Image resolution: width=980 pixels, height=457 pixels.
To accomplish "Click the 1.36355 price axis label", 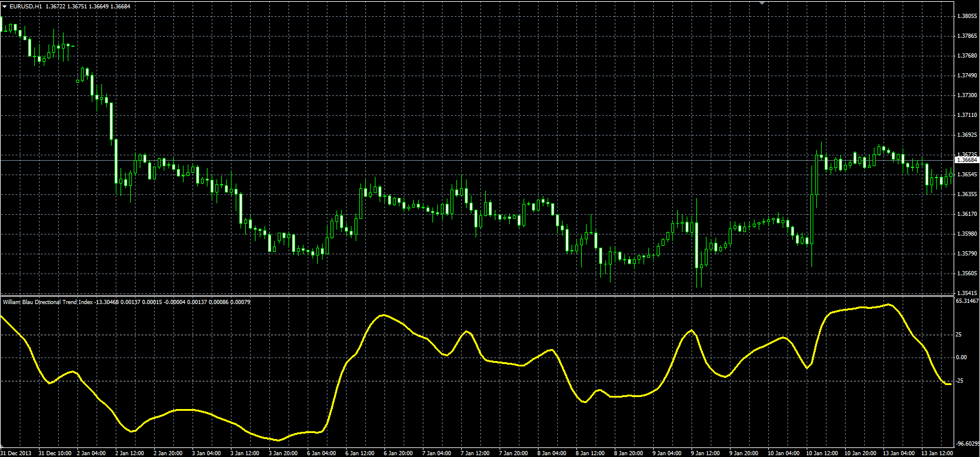I will [x=968, y=194].
